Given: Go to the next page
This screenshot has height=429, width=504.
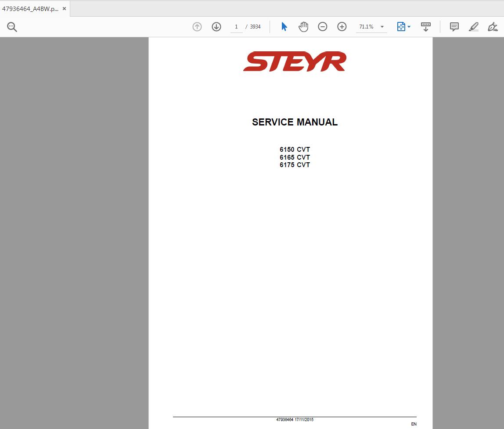Looking at the screenshot, I should (x=216, y=27).
